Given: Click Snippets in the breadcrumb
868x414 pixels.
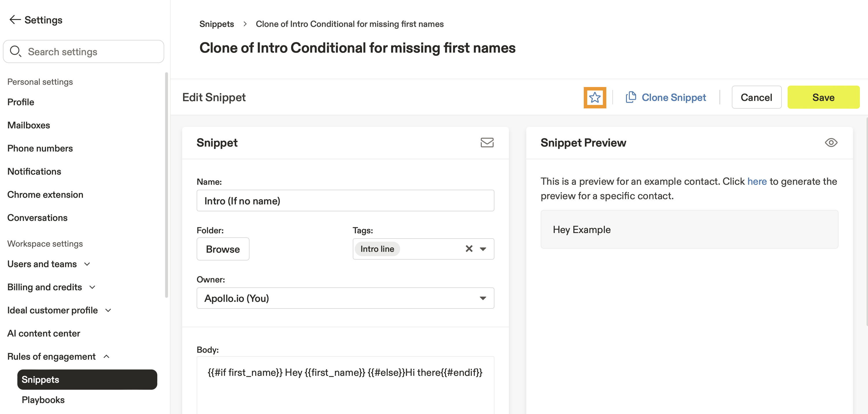Looking at the screenshot, I should tap(216, 24).
